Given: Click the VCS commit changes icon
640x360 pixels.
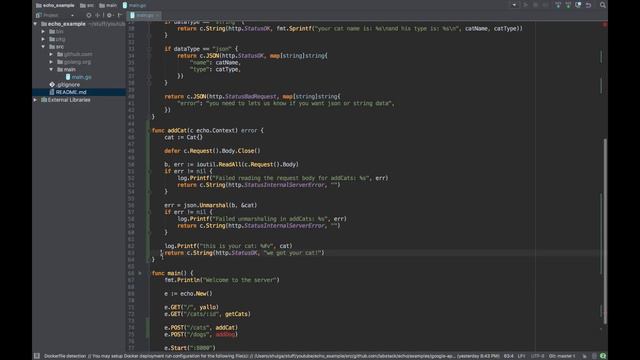Looking at the screenshot, I should coord(568,5).
